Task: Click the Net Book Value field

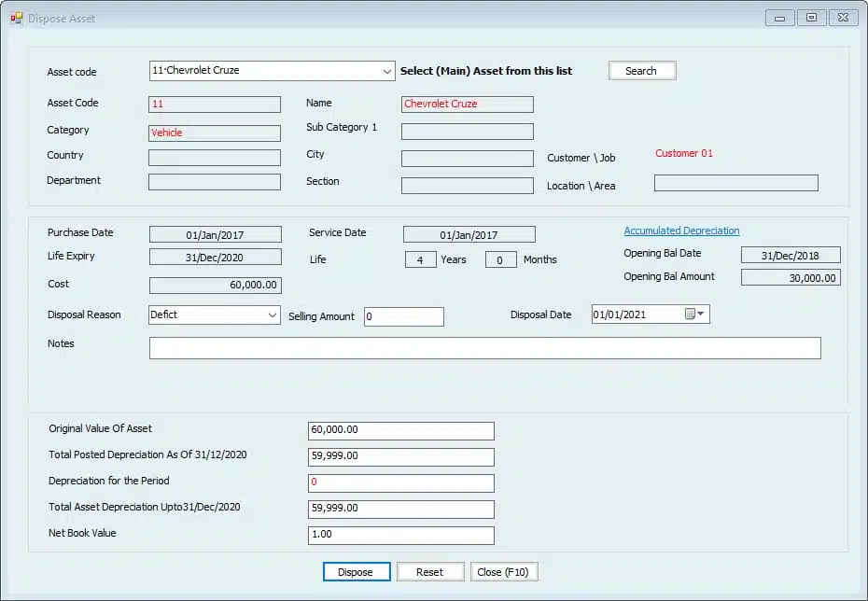Action: [400, 535]
